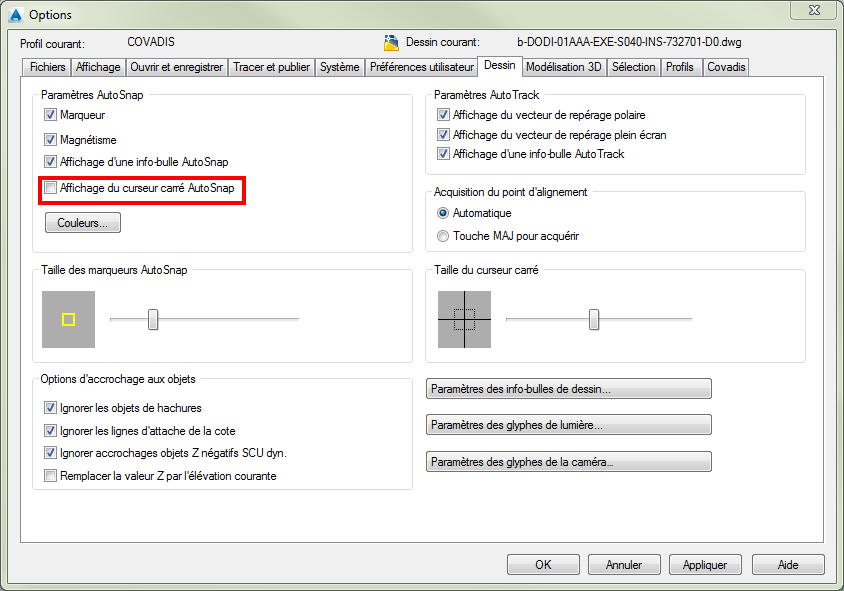Toggle Ignorer accrochages objets Z négatifs SCU dyn.
Screen dimensions: 844x591
tap(50, 453)
